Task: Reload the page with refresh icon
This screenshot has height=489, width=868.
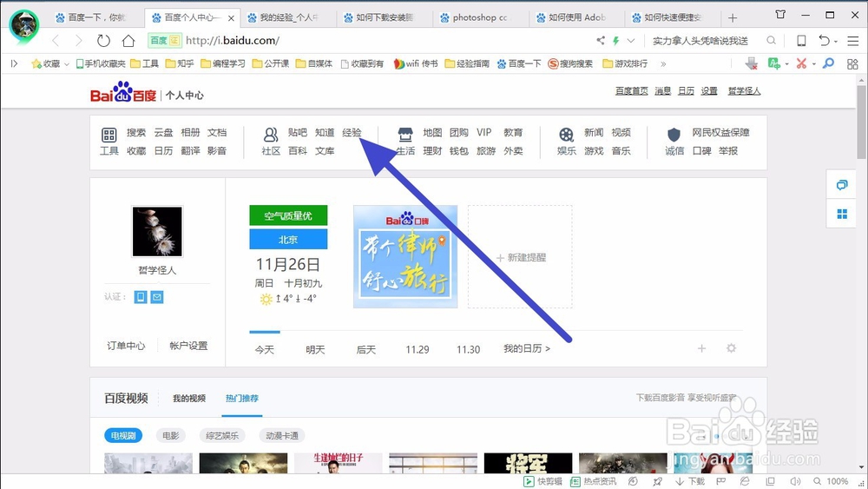Action: click(x=103, y=41)
